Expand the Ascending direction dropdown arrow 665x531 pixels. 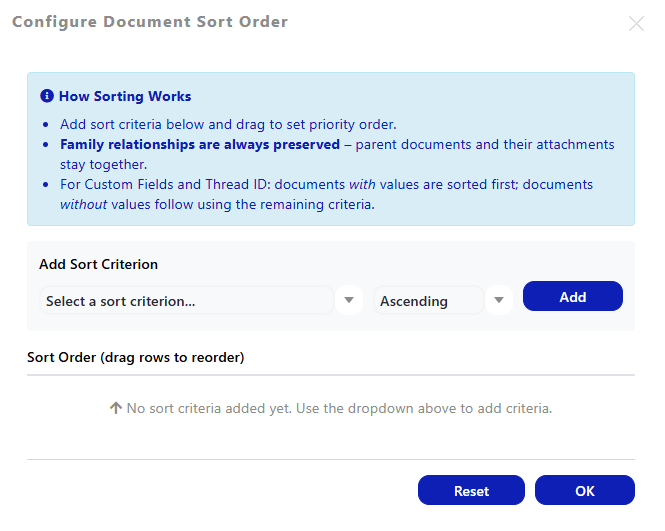click(499, 300)
